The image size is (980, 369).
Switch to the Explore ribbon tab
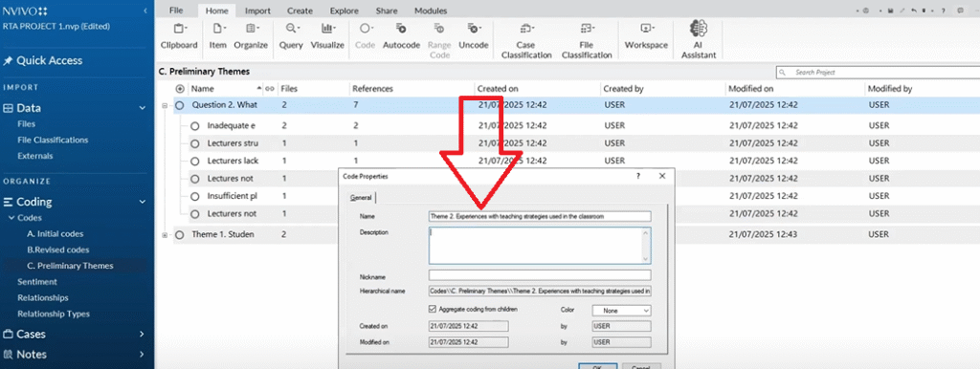[345, 11]
